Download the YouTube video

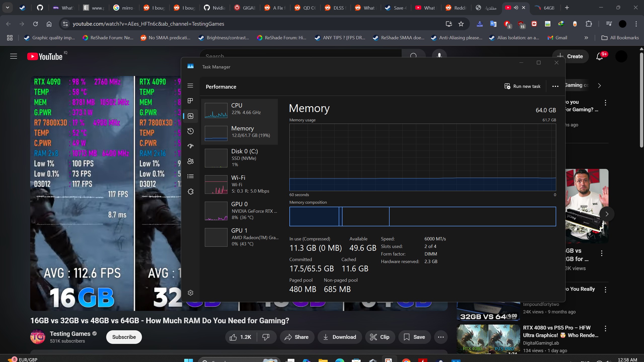coord(340,337)
